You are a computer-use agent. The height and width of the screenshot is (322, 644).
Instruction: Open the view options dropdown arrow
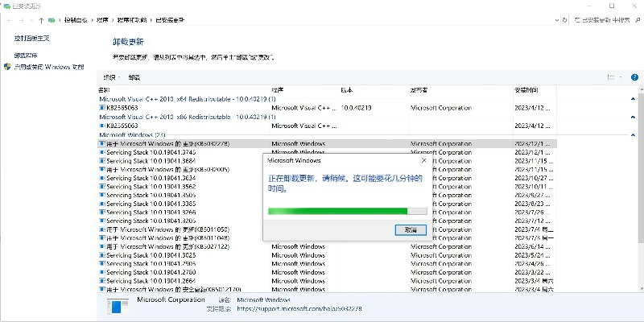(621, 77)
